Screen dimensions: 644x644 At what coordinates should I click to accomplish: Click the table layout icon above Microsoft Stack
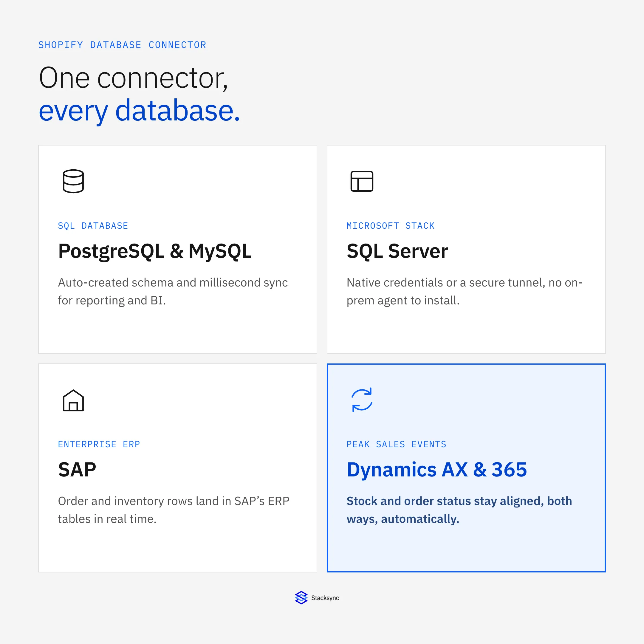362,181
